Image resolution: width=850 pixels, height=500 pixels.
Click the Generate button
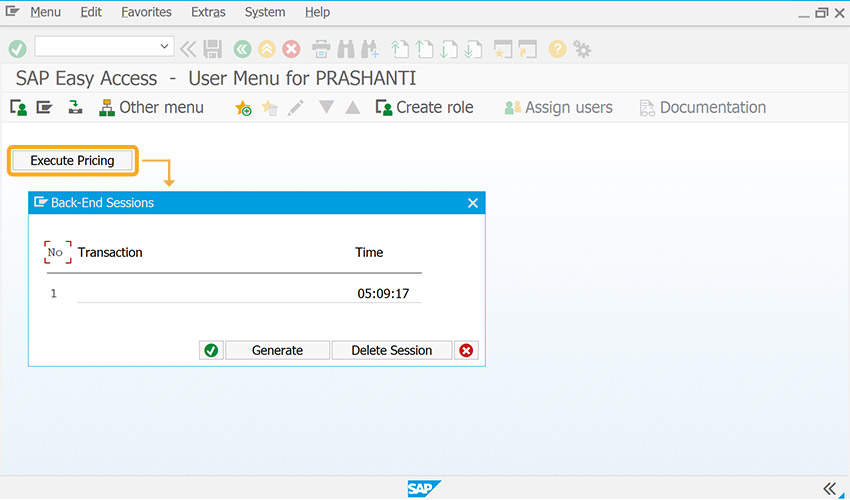[x=278, y=350]
